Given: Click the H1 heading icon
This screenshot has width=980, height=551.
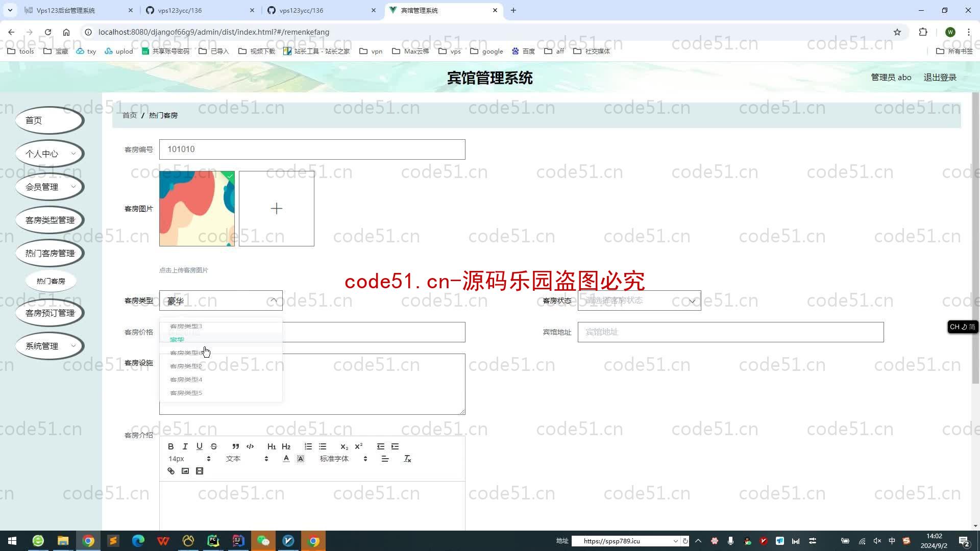Looking at the screenshot, I should pyautogui.click(x=272, y=446).
